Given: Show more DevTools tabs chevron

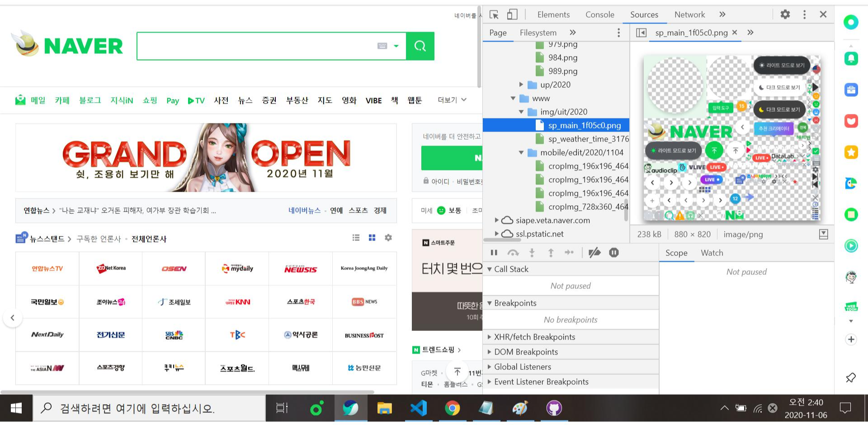Looking at the screenshot, I should click(722, 14).
